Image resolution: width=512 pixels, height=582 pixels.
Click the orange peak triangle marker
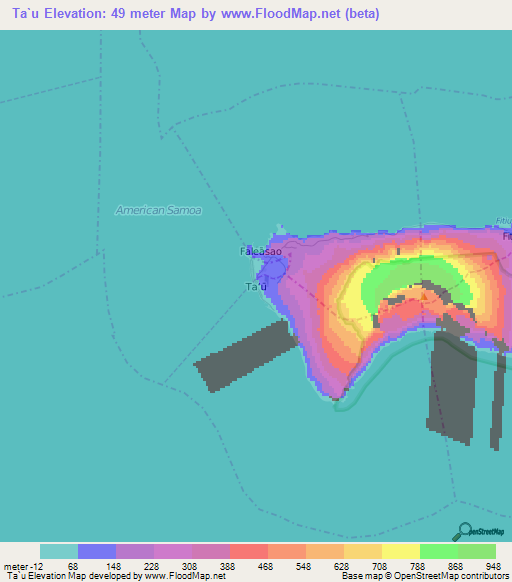(x=424, y=296)
